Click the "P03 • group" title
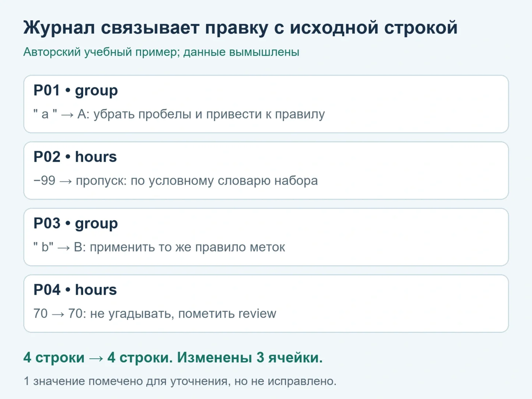Viewport: 532px width, 399px height. (x=76, y=224)
